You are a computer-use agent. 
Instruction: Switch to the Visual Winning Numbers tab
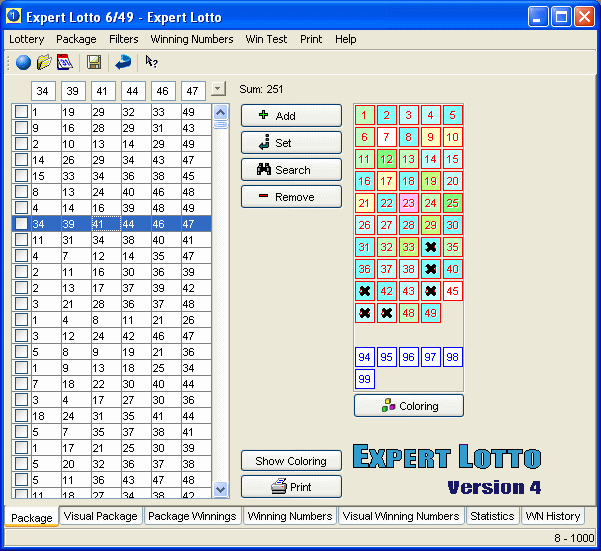(x=401, y=516)
